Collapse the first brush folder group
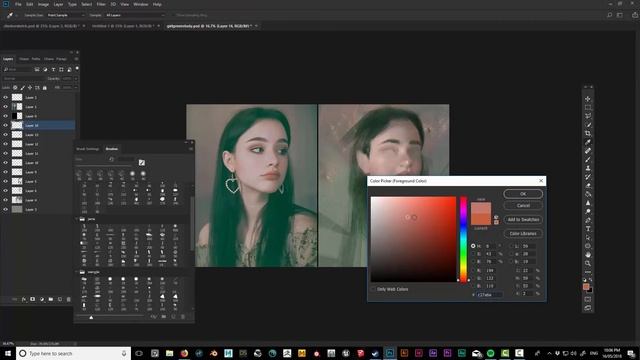Viewport: 640px width, 360px height. (x=76, y=219)
